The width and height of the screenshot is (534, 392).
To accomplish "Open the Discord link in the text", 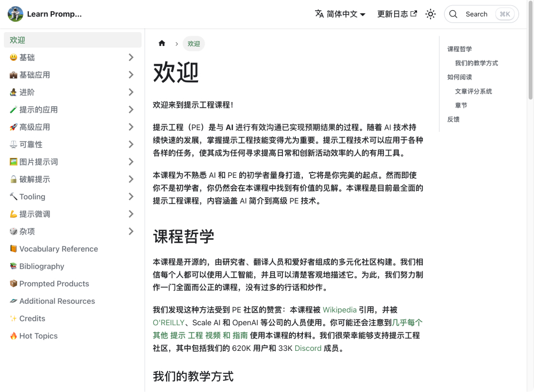I will tap(308, 348).
